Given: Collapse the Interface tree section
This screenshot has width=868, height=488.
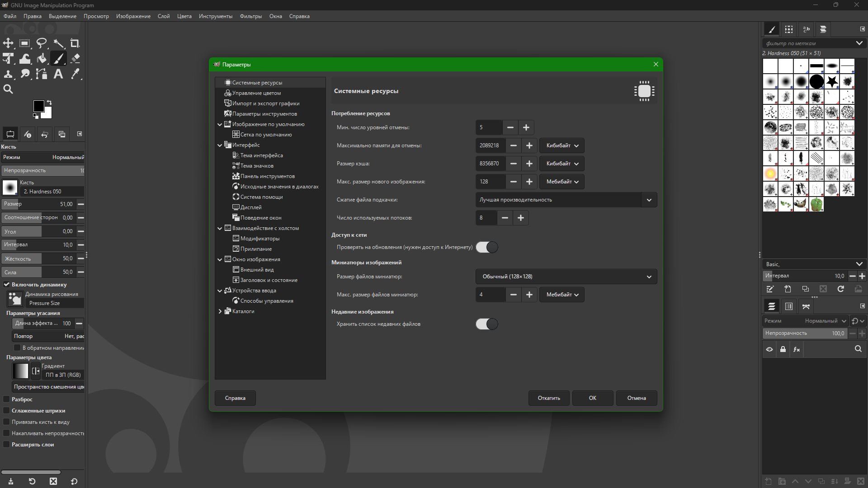Looking at the screenshot, I should click(220, 145).
